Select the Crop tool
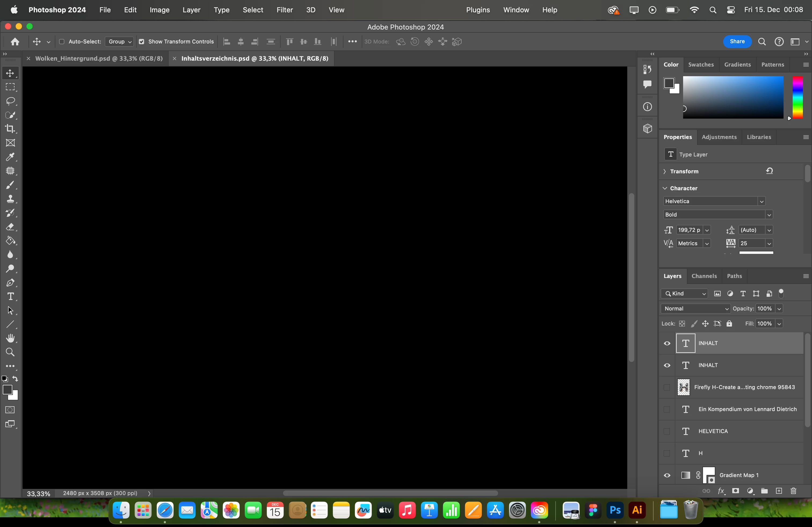Screen dimensions: 812x527 [10, 129]
